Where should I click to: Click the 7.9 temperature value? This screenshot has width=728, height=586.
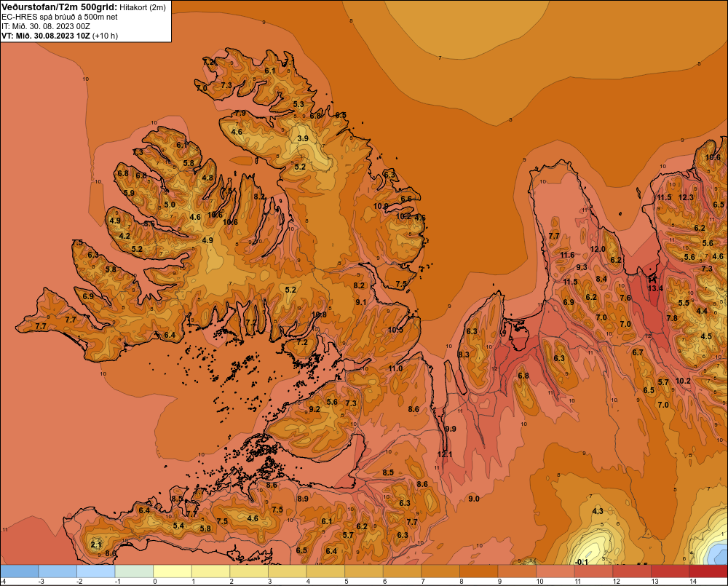click(x=240, y=114)
